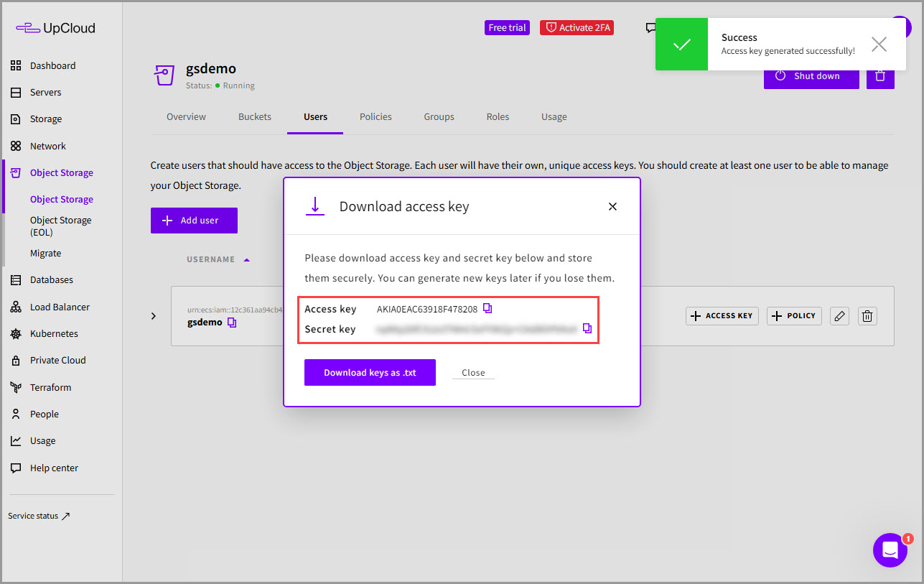Image resolution: width=924 pixels, height=584 pixels.
Task: Click the Load Balancer sidebar icon
Action: 16,307
